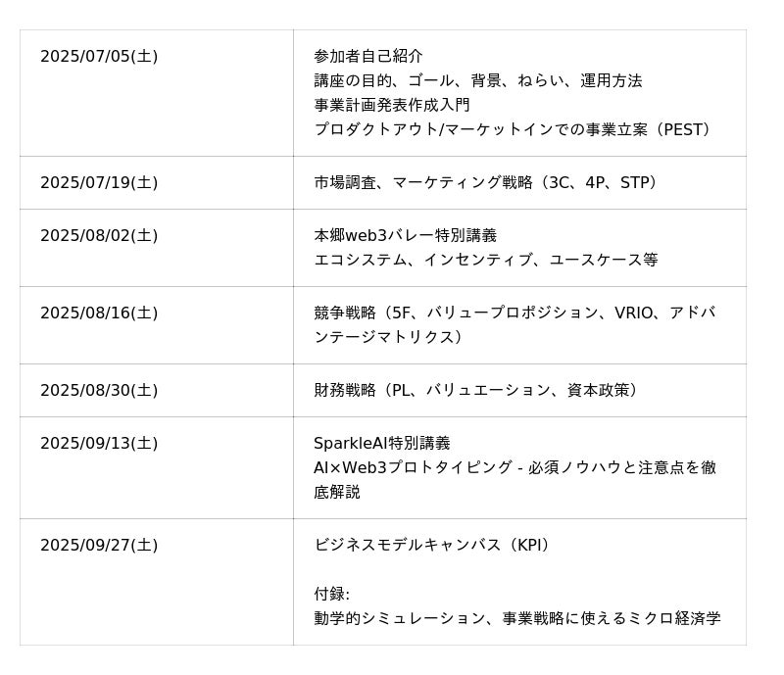Select the 本郷web3バレー特別講義 line
Viewport: 784px width, 675px height.
(x=405, y=236)
